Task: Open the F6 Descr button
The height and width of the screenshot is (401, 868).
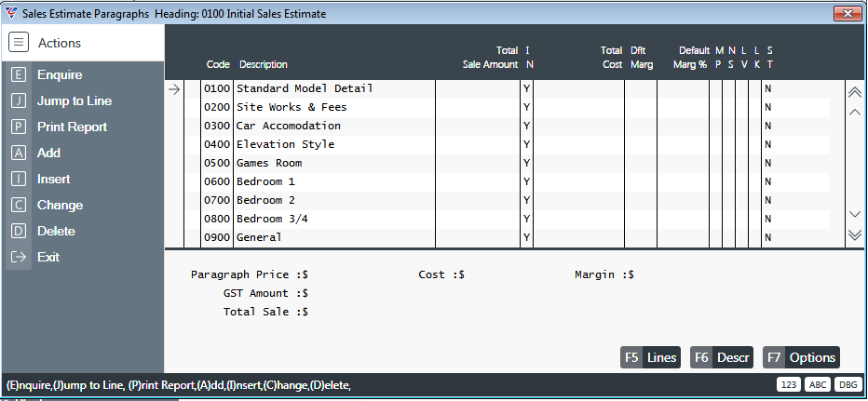Action: coord(721,357)
